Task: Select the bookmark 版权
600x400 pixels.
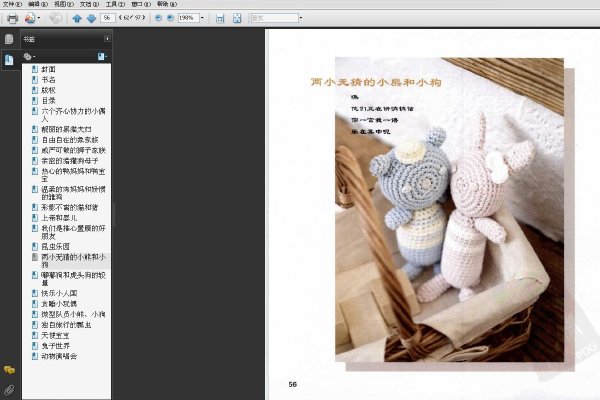Action: (x=49, y=90)
